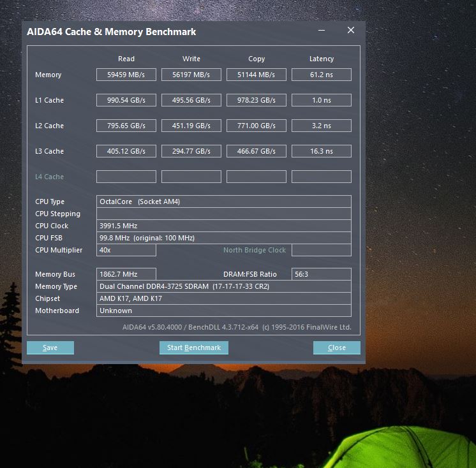Minimize the AIDA64 benchmark window
The image size is (476, 468).
click(x=322, y=31)
